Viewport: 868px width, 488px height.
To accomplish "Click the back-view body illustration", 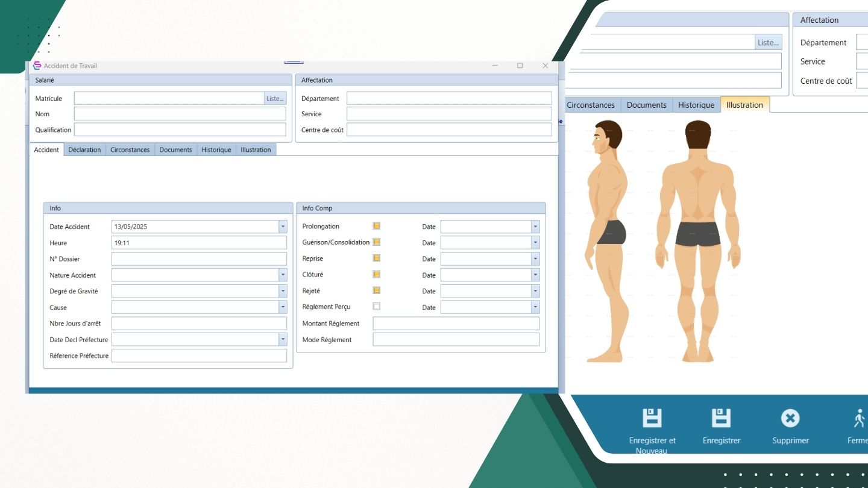I will pos(698,241).
